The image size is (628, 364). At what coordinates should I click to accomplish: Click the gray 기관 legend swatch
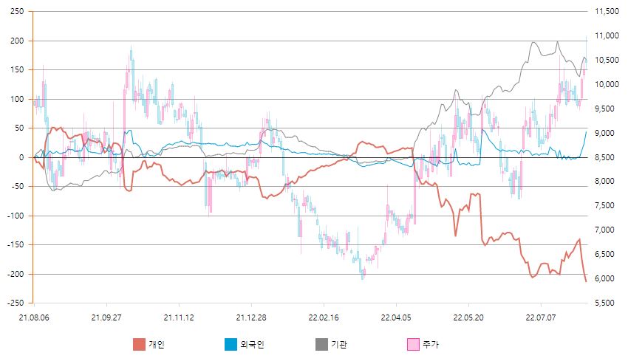(x=321, y=345)
